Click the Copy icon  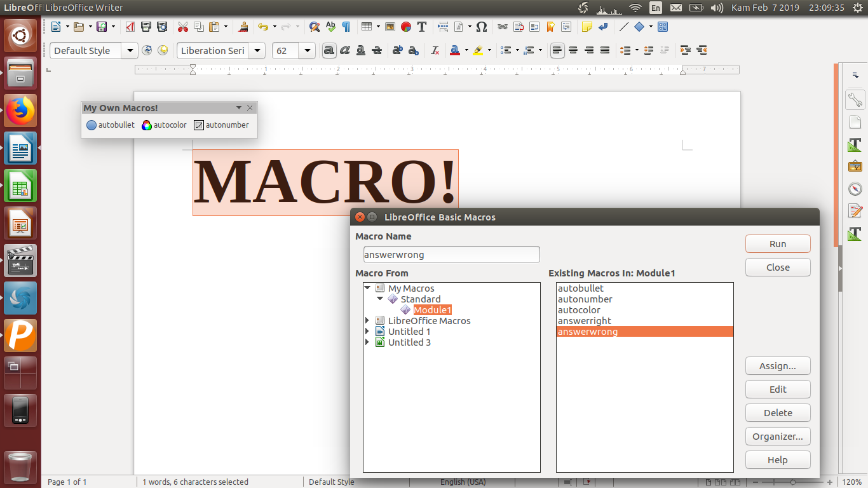click(199, 27)
